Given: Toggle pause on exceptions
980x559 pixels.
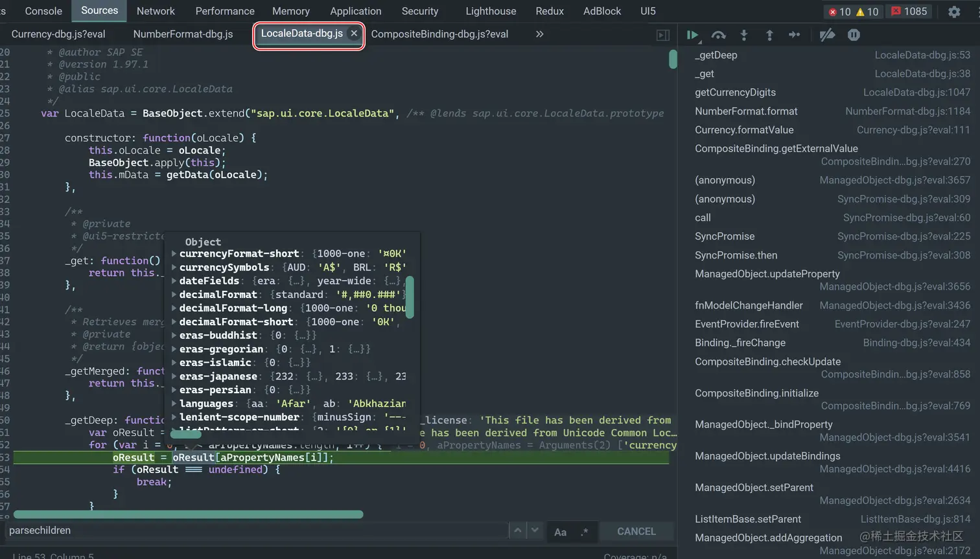Looking at the screenshot, I should 854,35.
